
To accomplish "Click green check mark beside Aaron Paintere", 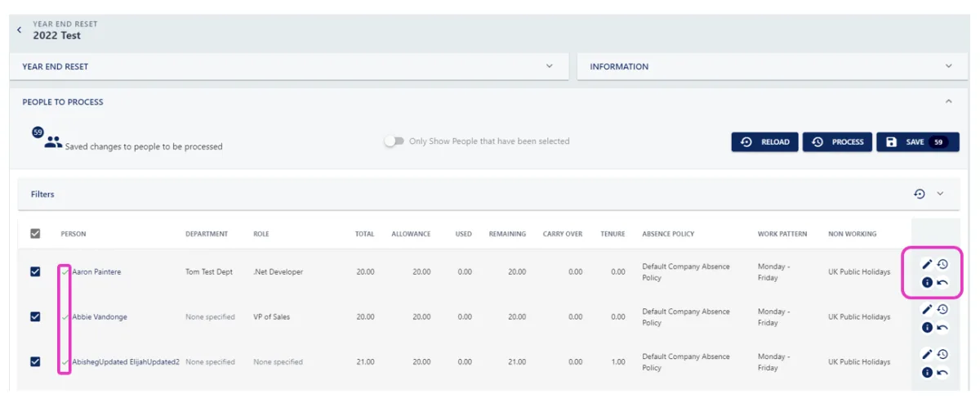I will click(65, 271).
